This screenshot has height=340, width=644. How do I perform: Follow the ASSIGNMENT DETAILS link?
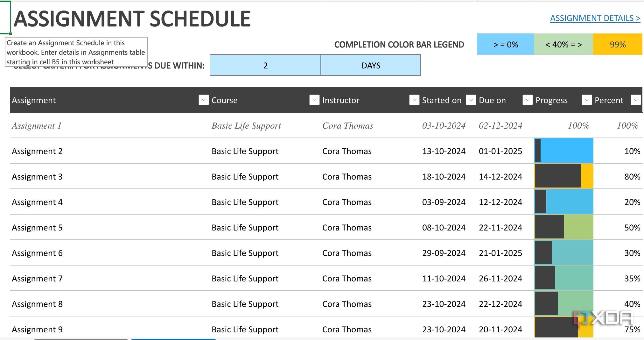(595, 18)
